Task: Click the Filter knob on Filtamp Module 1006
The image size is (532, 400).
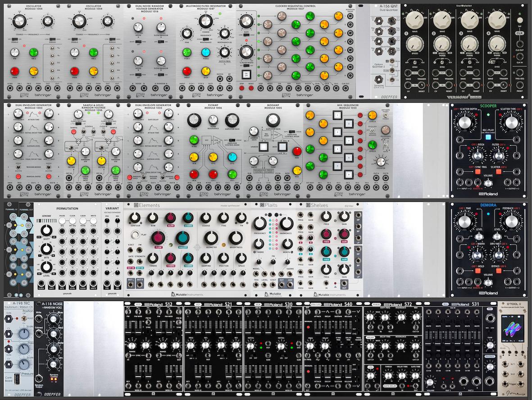Action: pos(195,120)
